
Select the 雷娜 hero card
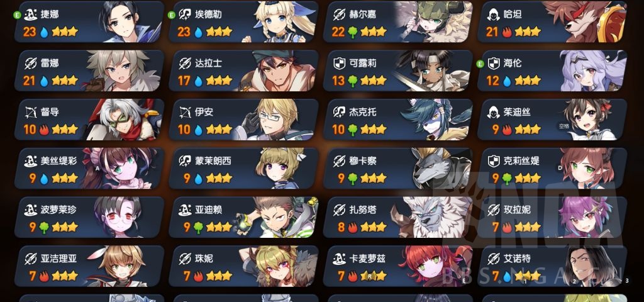[x=89, y=70]
